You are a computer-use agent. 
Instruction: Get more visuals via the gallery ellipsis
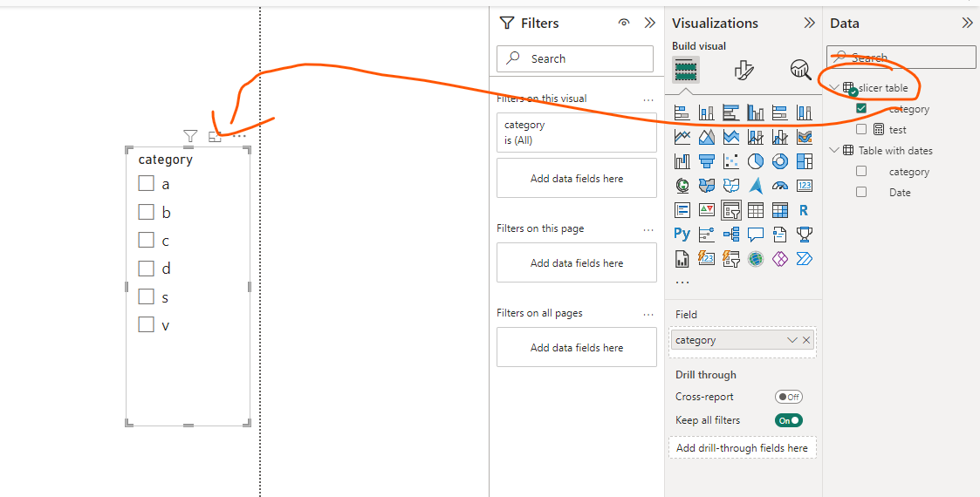point(682,282)
